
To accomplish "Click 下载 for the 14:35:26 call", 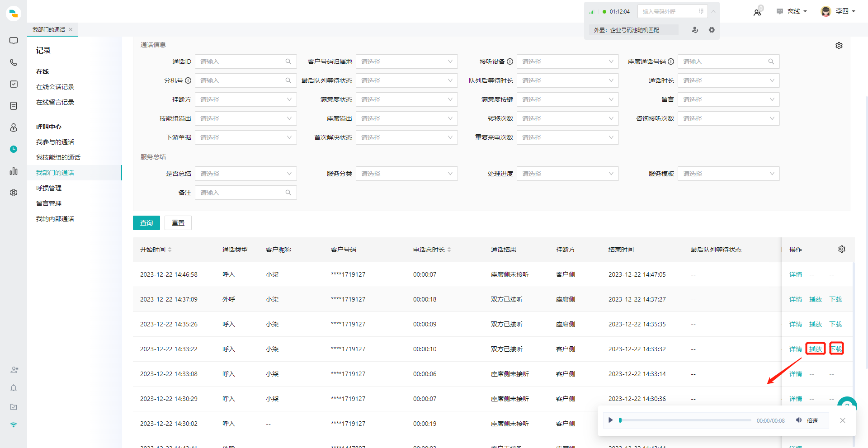I will [835, 324].
